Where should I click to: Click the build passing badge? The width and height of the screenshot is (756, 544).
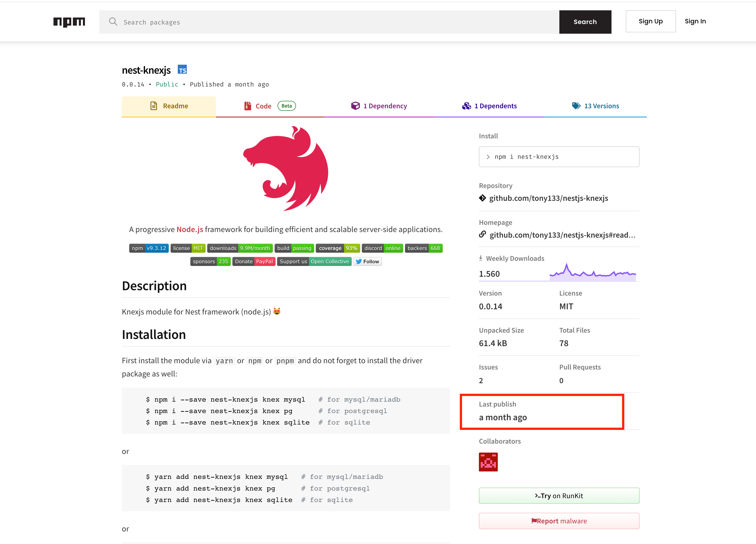pyautogui.click(x=294, y=248)
